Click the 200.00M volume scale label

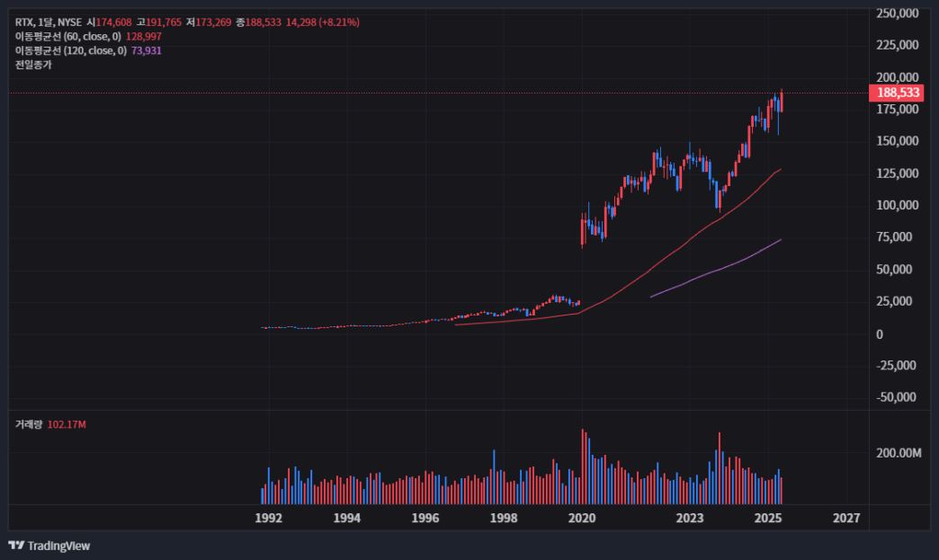click(899, 453)
